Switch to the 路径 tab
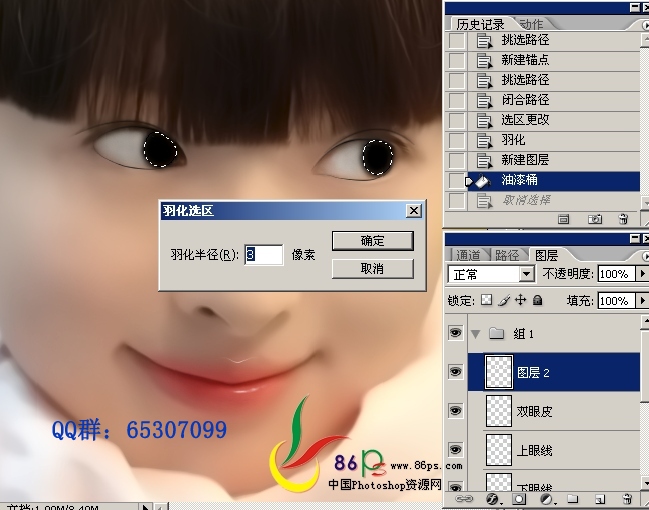The height and width of the screenshot is (510, 649). pos(507,255)
